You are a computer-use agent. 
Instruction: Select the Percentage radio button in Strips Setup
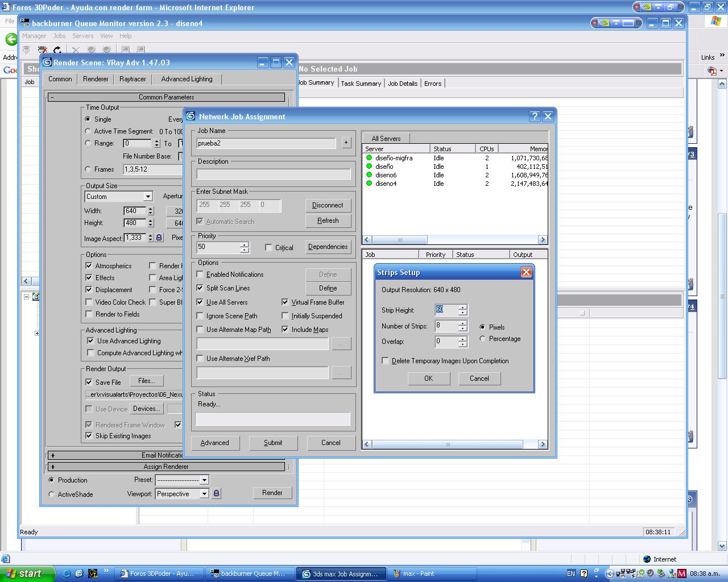(x=482, y=339)
